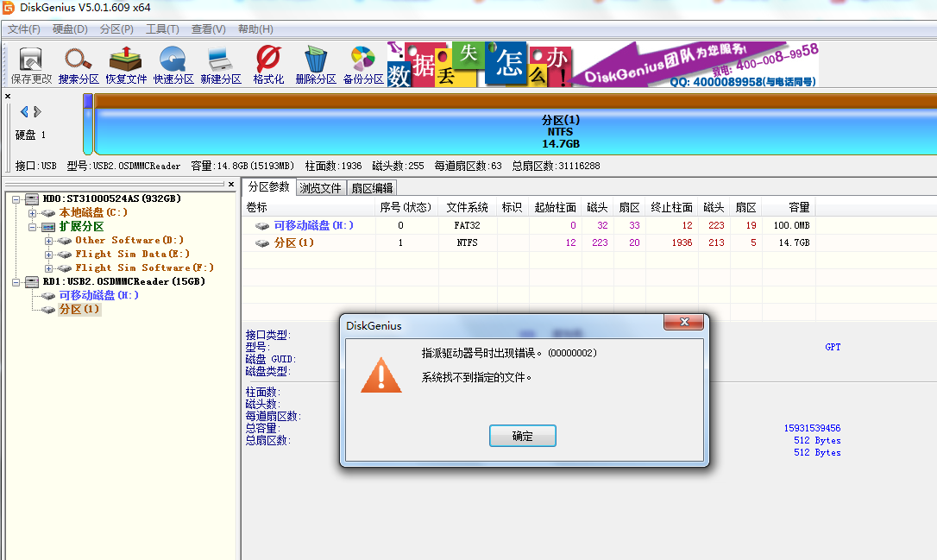Collapse the 扩展分区 tree node
Viewport: 937px width, 560px height.
coord(32,227)
